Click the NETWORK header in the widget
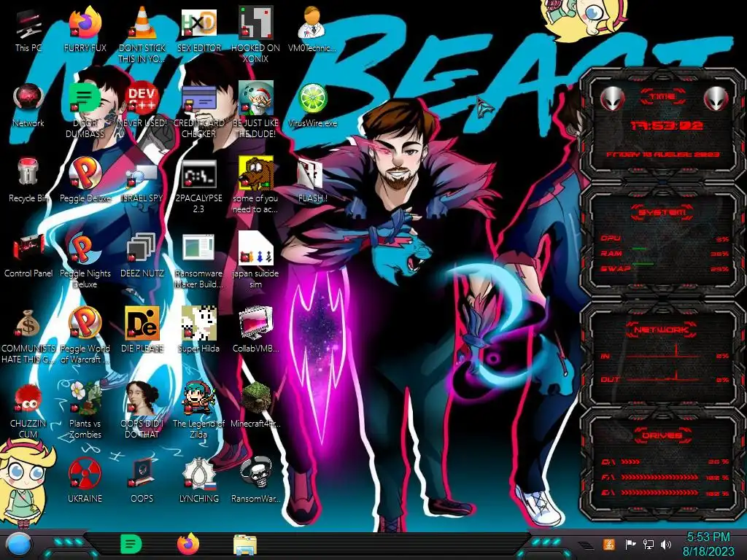The image size is (747, 560). (x=661, y=330)
